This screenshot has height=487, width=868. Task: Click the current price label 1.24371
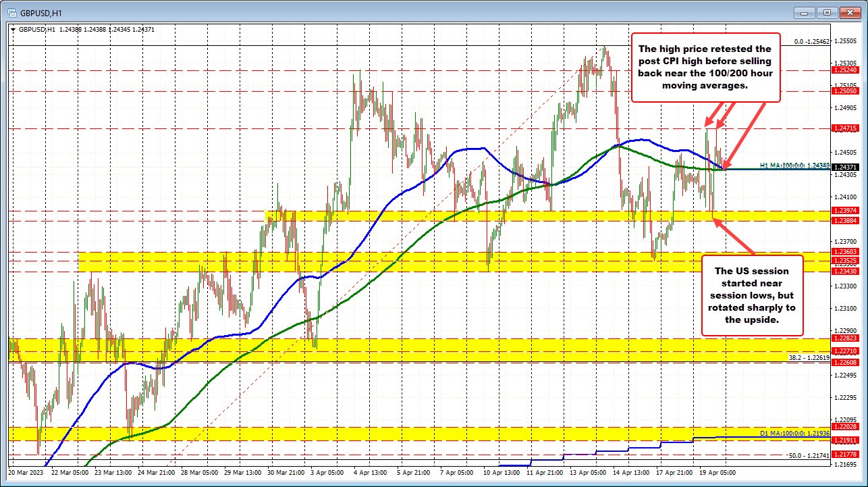(x=845, y=167)
